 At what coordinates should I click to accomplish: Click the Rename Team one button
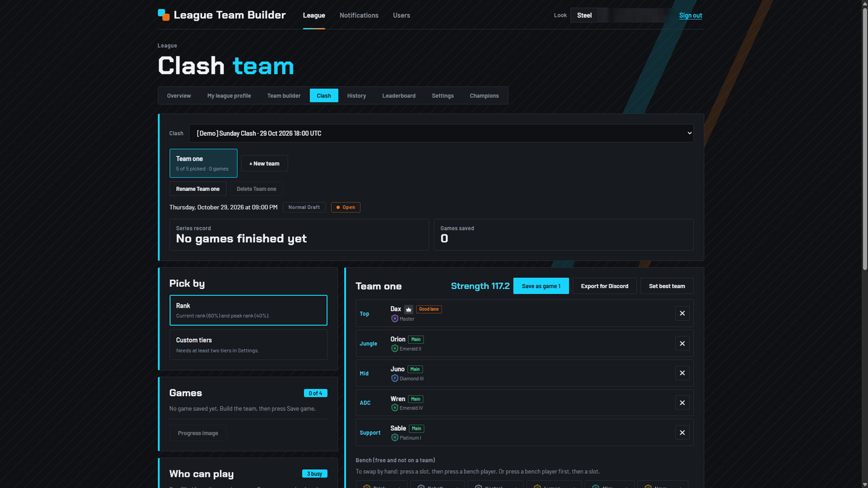point(198,189)
